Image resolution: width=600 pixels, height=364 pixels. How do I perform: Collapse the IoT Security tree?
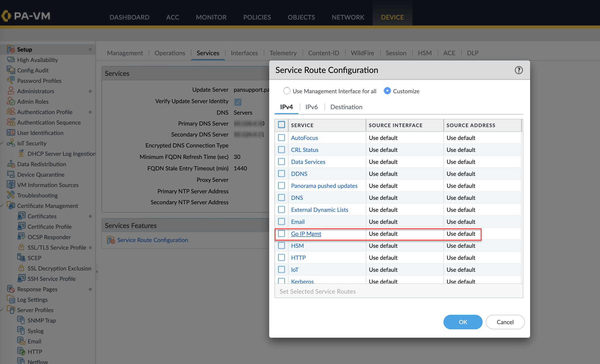[2, 143]
